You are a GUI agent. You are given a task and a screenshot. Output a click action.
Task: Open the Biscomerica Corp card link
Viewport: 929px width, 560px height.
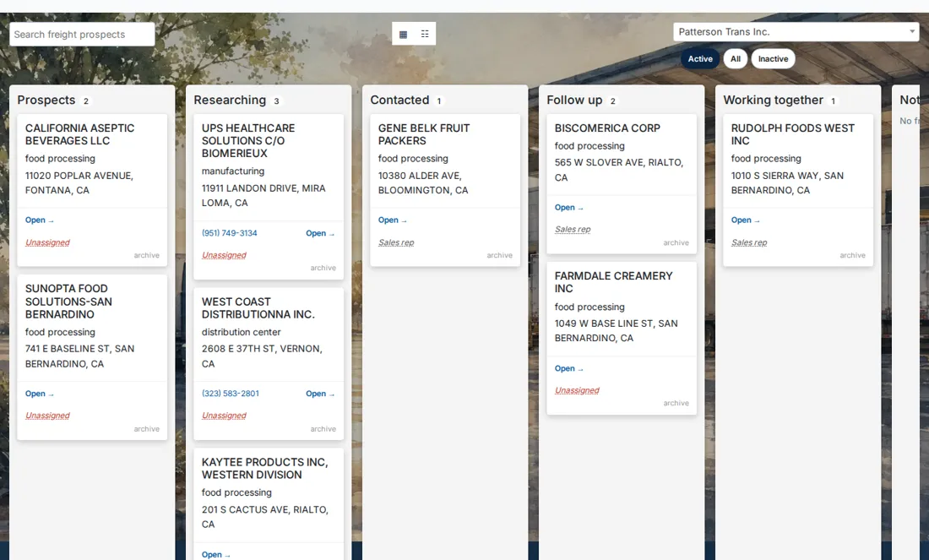coord(568,208)
